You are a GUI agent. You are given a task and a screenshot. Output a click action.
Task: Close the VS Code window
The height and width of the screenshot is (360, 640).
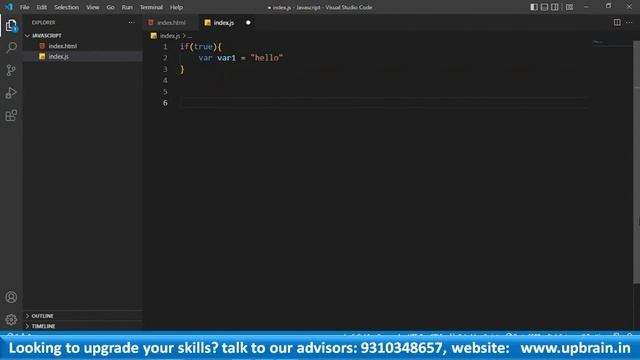[629, 7]
